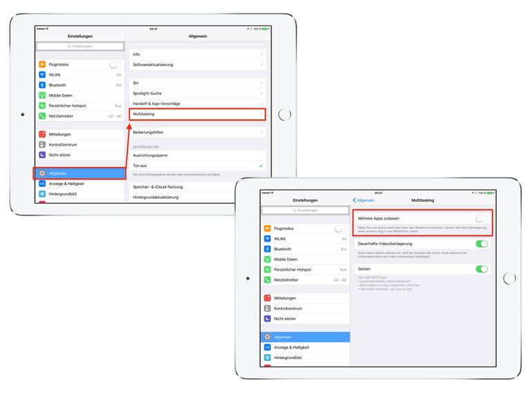532x399 pixels.
Task: Open Speicher- & iCloud-Nutzung row
Action: pyautogui.click(x=198, y=187)
